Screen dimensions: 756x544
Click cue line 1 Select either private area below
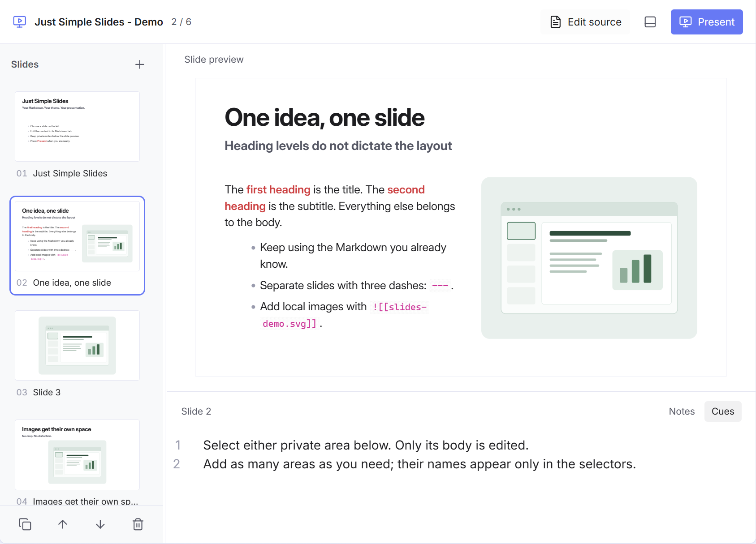[x=366, y=445]
